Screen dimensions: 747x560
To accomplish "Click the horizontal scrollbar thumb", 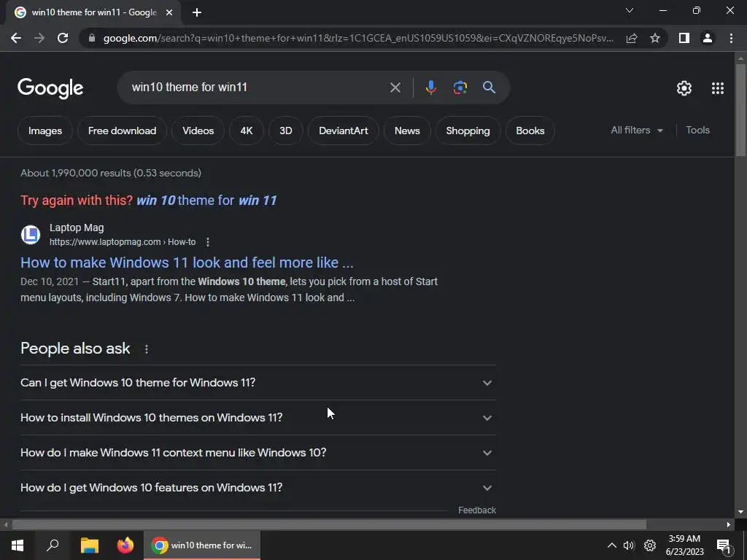I will point(329,525).
